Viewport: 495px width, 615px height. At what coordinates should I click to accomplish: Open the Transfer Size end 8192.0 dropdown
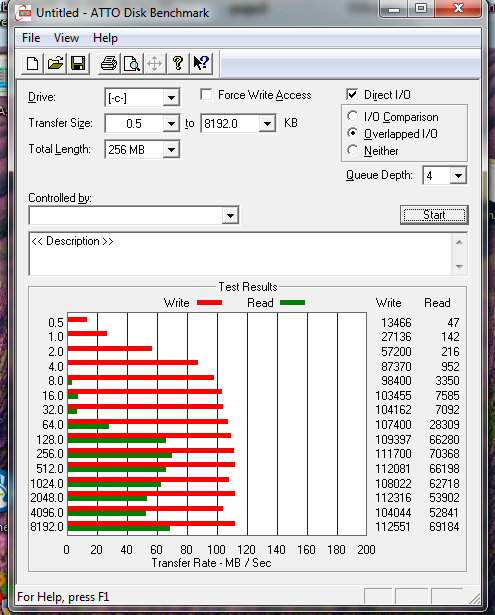coord(267,124)
